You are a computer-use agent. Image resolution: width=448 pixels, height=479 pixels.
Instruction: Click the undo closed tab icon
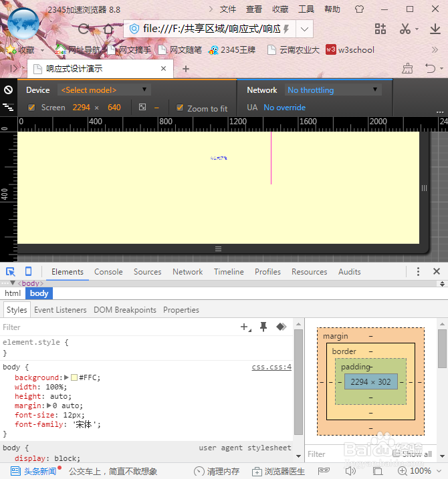pos(430,68)
